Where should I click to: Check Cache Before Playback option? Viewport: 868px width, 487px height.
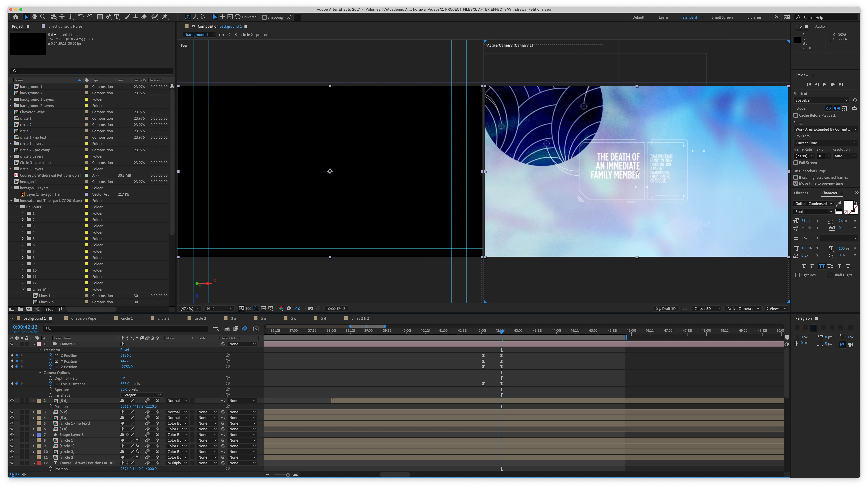pos(796,115)
